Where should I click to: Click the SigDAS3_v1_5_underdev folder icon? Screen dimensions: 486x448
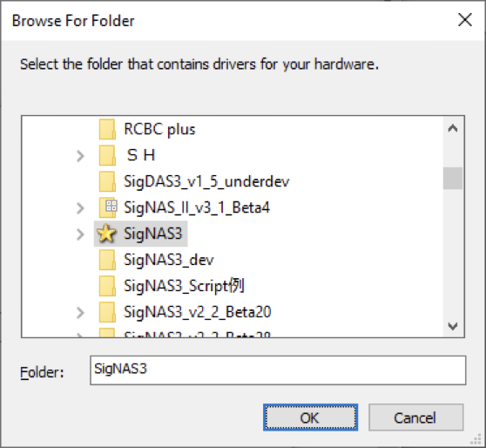pos(107,181)
